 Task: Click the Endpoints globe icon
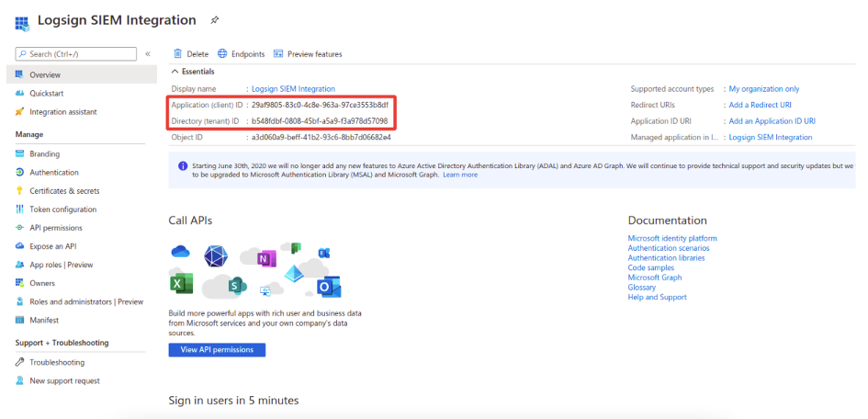pyautogui.click(x=222, y=53)
